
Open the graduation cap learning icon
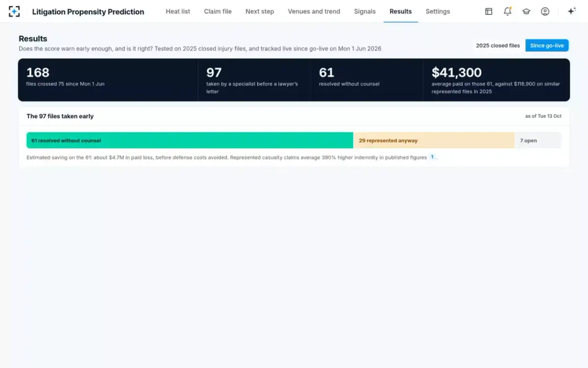pos(526,11)
